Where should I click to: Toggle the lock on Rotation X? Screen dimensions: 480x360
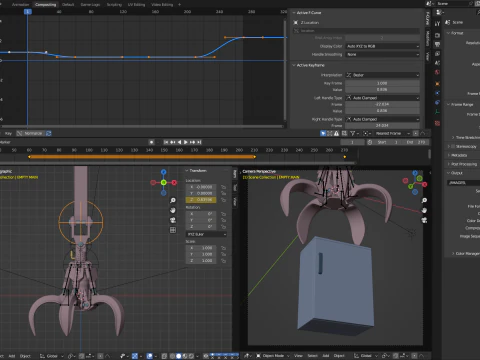pyautogui.click(x=223, y=214)
